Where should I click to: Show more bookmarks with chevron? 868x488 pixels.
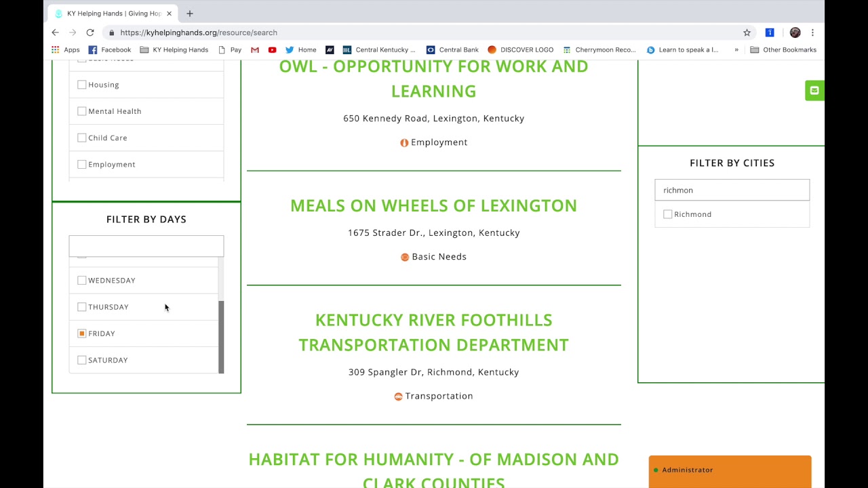(736, 49)
